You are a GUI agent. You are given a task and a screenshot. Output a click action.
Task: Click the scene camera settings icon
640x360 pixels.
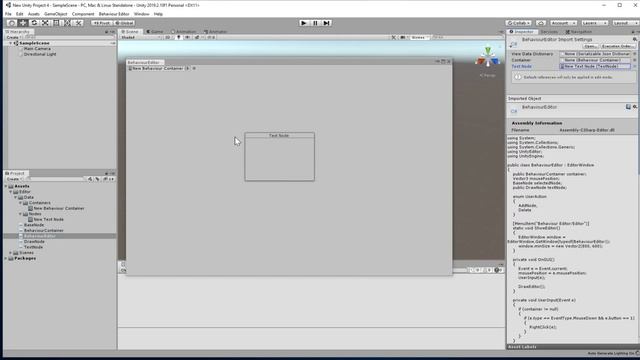point(403,37)
